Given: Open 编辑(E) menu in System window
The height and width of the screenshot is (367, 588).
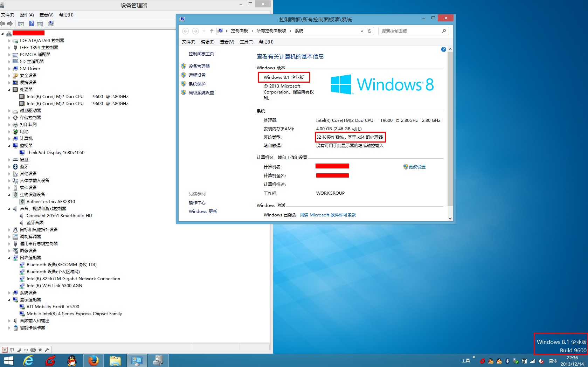Looking at the screenshot, I should (208, 42).
